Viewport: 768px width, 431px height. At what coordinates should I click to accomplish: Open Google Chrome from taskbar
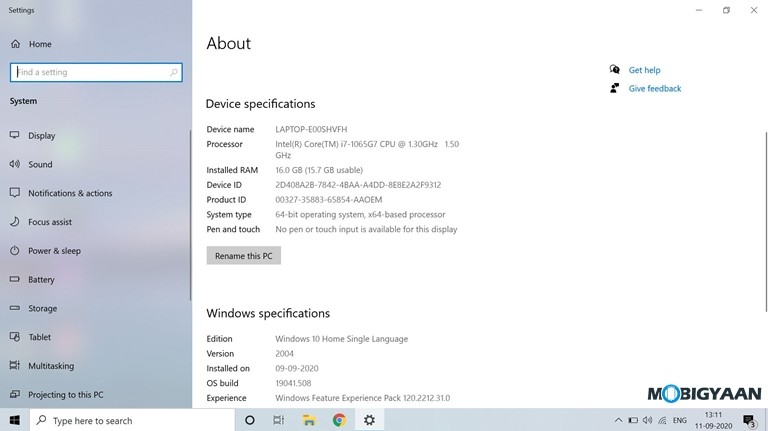point(339,420)
